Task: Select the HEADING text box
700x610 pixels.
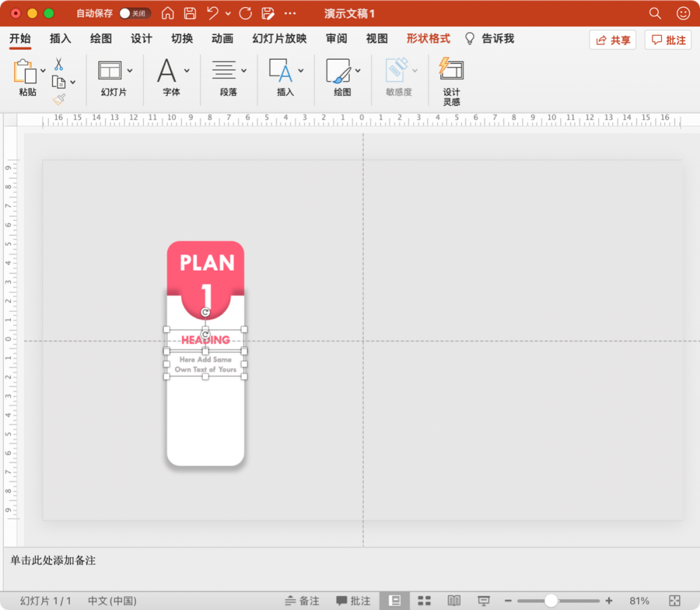Action: (x=205, y=340)
